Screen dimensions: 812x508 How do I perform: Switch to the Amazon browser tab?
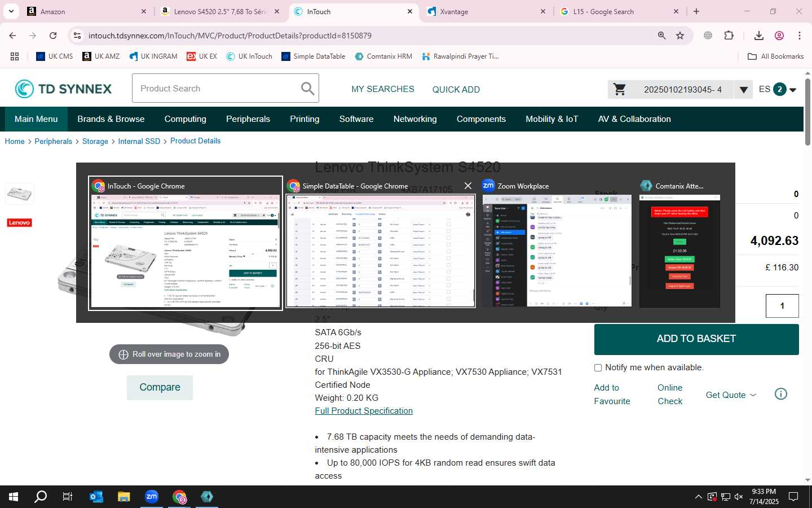(87, 11)
